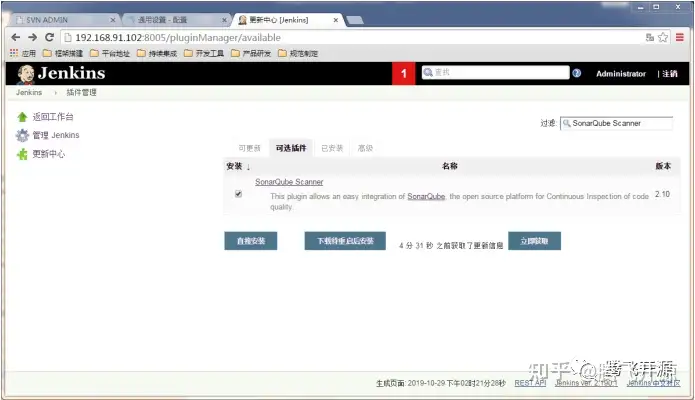Open the SonarQube Scanner plugin link
695x400 pixels.
289,182
